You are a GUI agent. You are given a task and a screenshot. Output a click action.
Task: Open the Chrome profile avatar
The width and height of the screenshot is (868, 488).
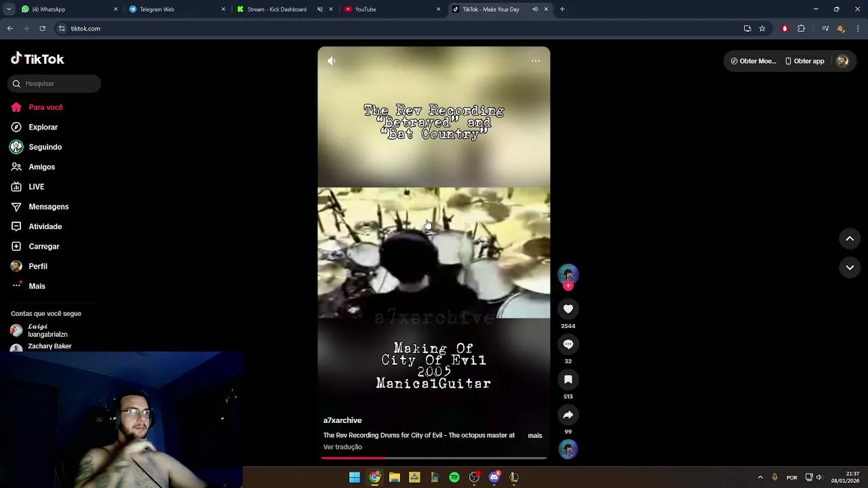coord(842,28)
